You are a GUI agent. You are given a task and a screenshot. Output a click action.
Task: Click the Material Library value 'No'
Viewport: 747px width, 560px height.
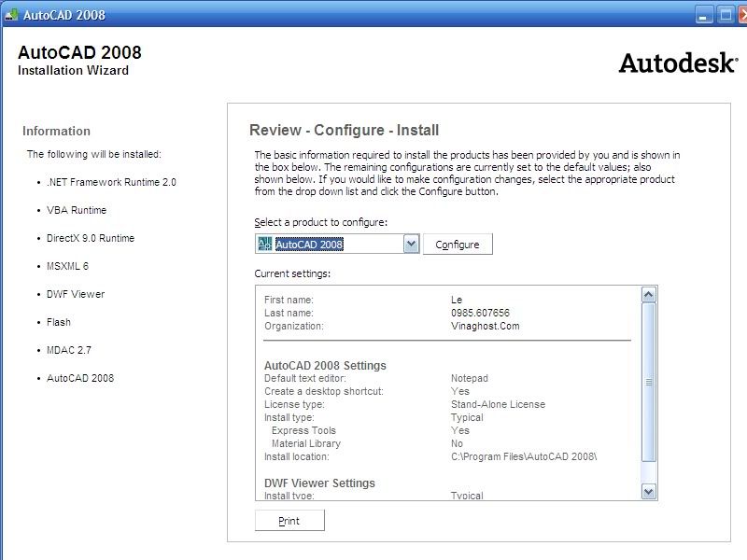[457, 443]
